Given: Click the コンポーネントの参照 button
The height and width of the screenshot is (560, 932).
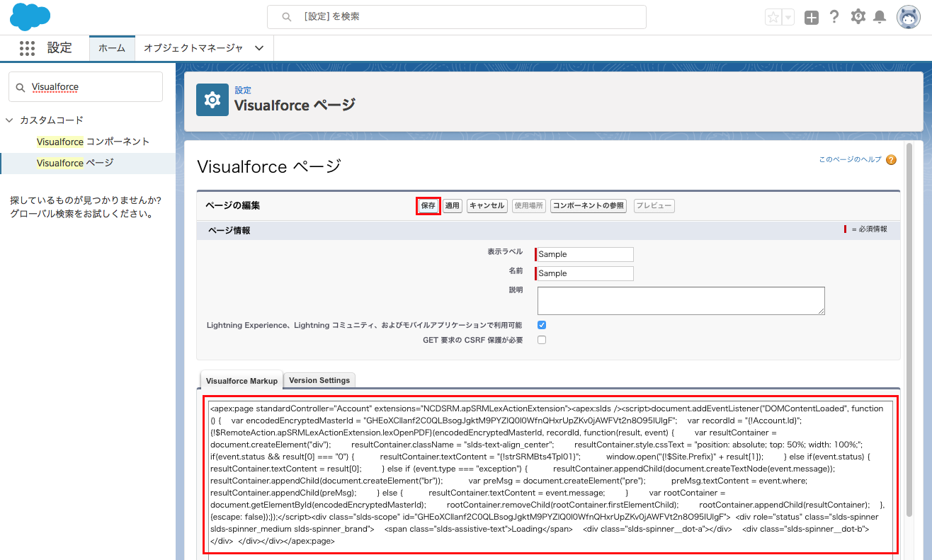Looking at the screenshot, I should coord(589,206).
